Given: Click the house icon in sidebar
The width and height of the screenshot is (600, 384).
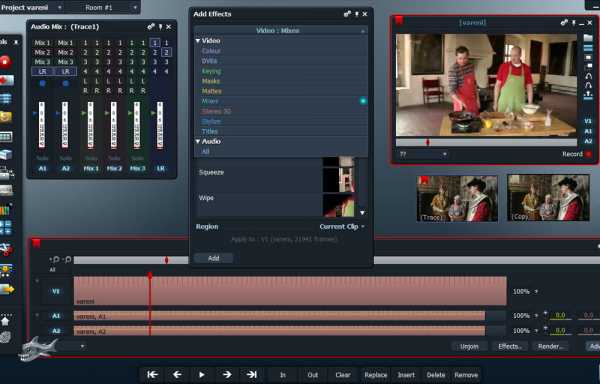Looking at the screenshot, I should (x=5, y=321).
